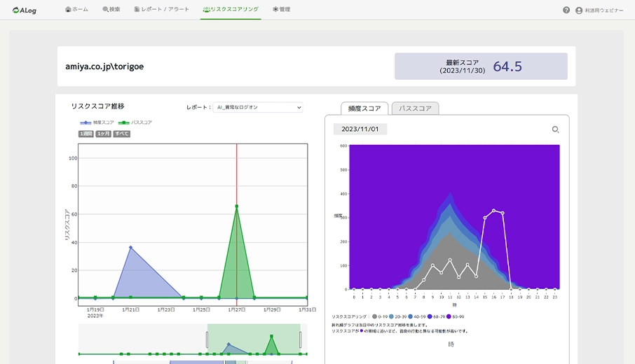Screen dimensions: 635x364
Task: Select the リスクスコアリング menu
Action: (x=231, y=9)
